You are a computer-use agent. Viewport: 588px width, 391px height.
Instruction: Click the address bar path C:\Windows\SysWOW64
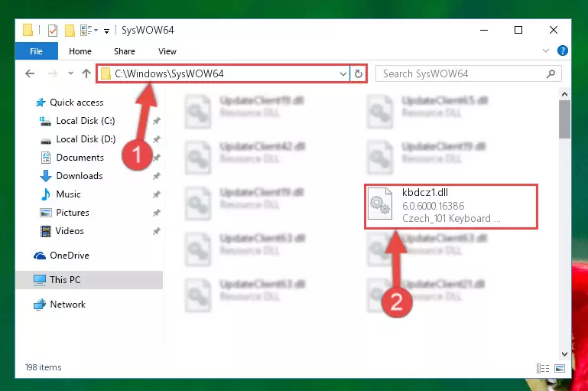coord(169,73)
